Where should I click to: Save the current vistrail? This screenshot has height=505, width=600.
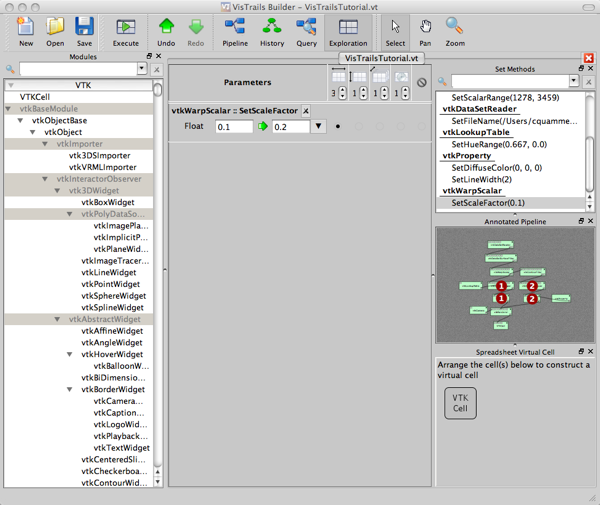84,32
